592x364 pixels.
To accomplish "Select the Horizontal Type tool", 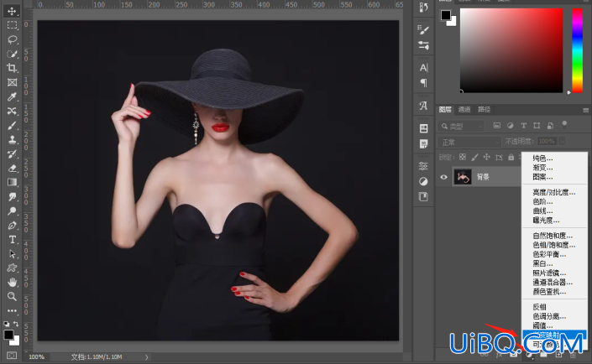I will (12, 240).
